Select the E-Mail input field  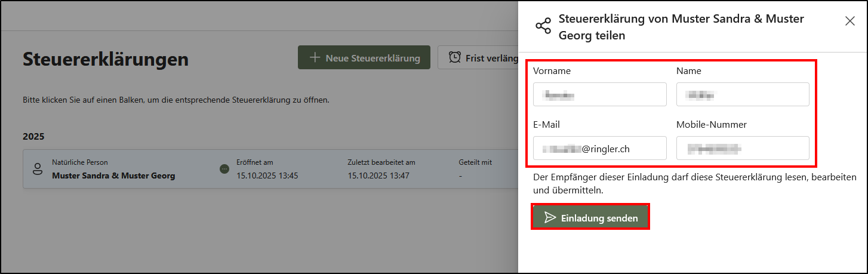pos(599,148)
